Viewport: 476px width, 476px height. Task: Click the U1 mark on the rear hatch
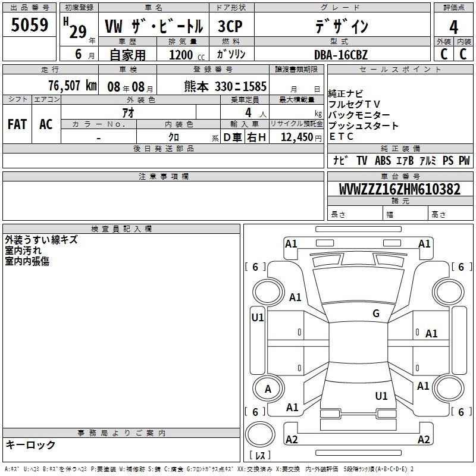point(381,396)
